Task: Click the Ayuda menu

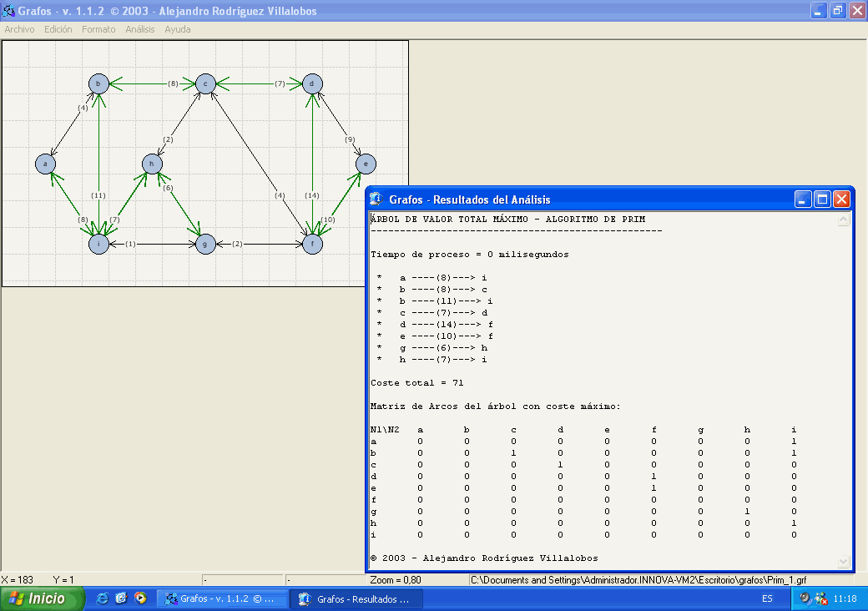Action: coord(177,29)
